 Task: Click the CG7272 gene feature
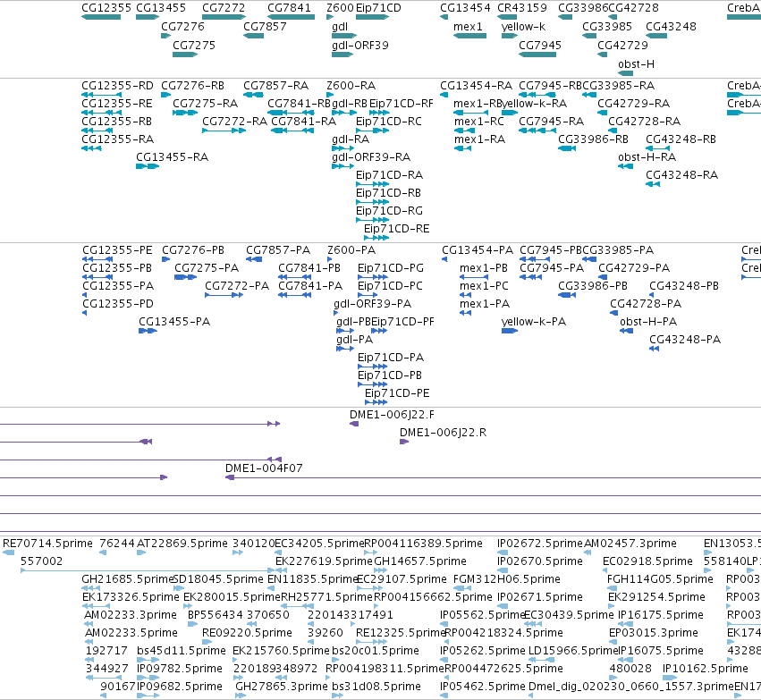click(224, 17)
